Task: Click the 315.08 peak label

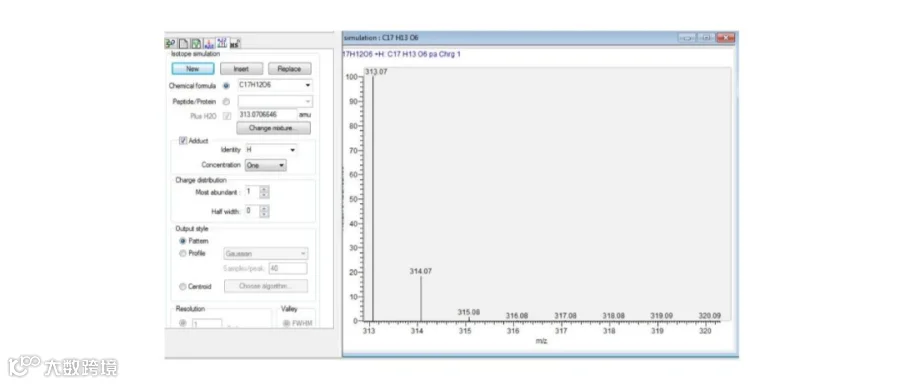Action: [x=469, y=312]
